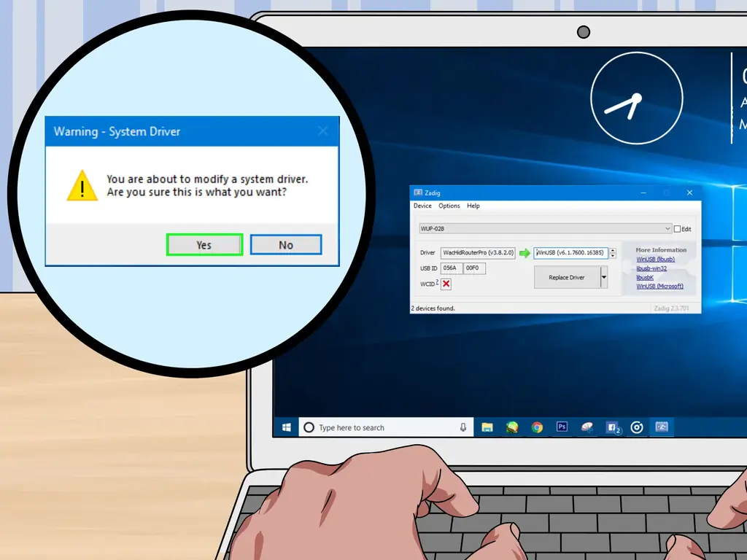The height and width of the screenshot is (560, 747).
Task: Click the warning triangle icon in dialog
Action: tap(82, 186)
